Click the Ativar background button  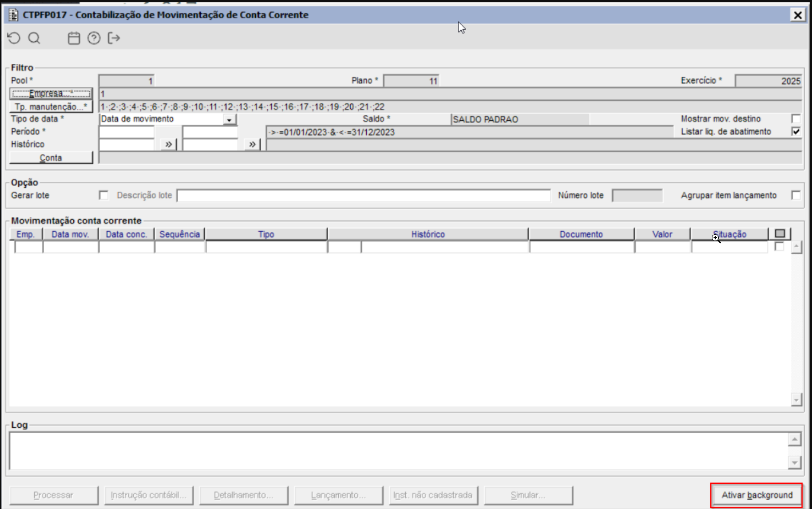pyautogui.click(x=757, y=495)
